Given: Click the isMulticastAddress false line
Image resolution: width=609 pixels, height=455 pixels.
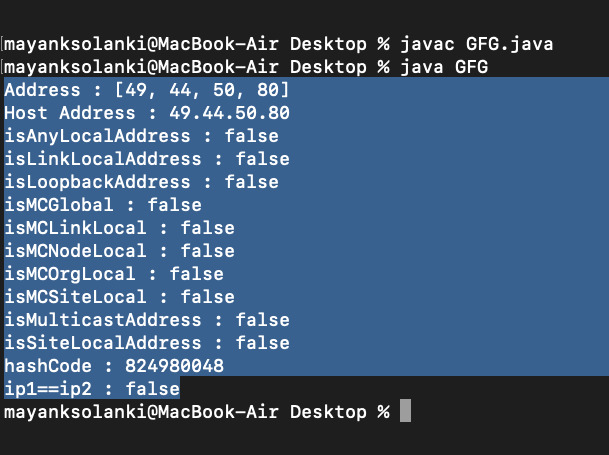Looking at the screenshot, I should click(147, 320).
